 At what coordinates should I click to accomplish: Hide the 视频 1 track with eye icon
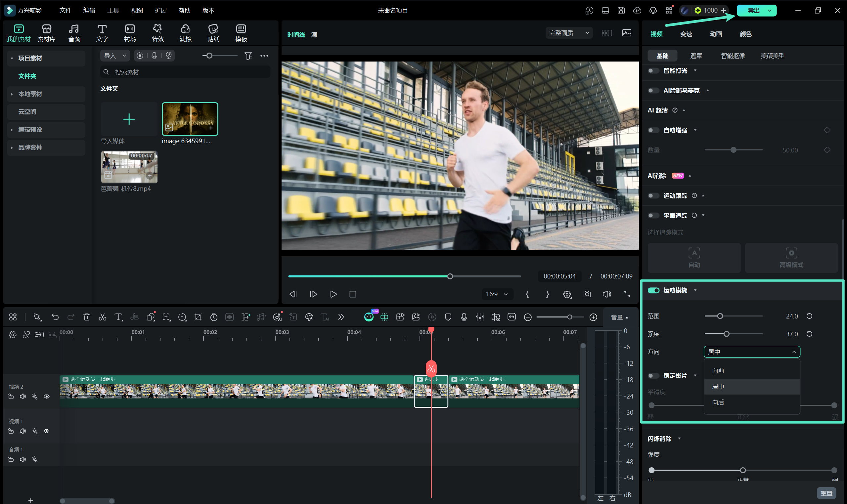[47, 431]
